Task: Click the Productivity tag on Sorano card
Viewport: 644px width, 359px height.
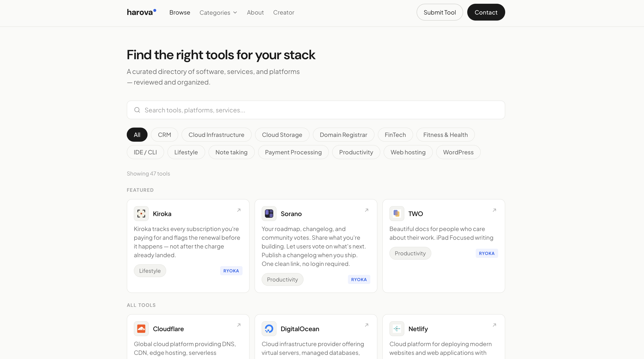Action: click(282, 279)
